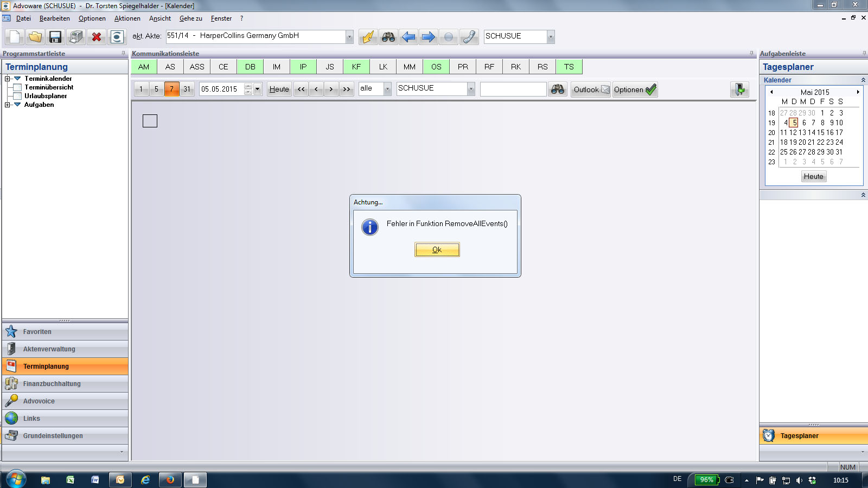
Task: Select Finanzbuchhaltung in the left navigation
Action: [x=52, y=384]
